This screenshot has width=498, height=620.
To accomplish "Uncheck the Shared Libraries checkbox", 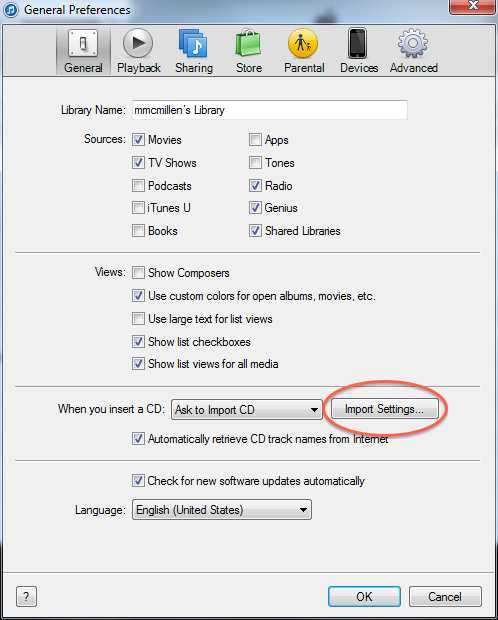I will tap(255, 231).
